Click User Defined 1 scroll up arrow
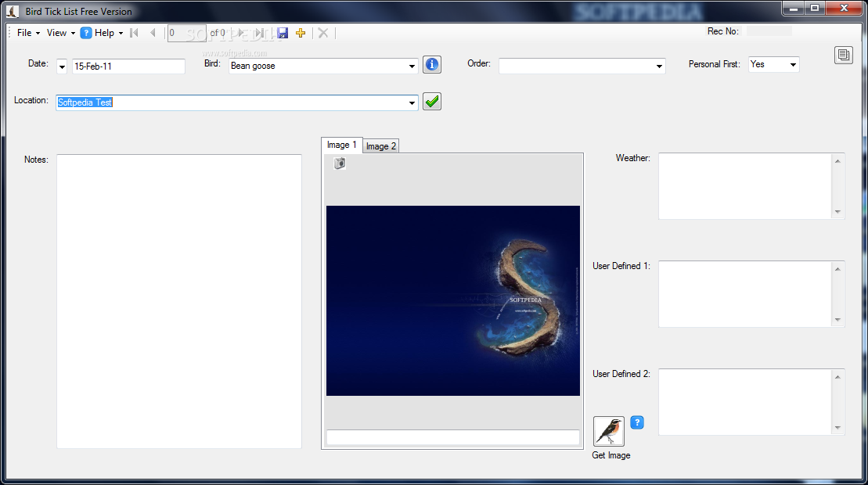 coord(837,269)
